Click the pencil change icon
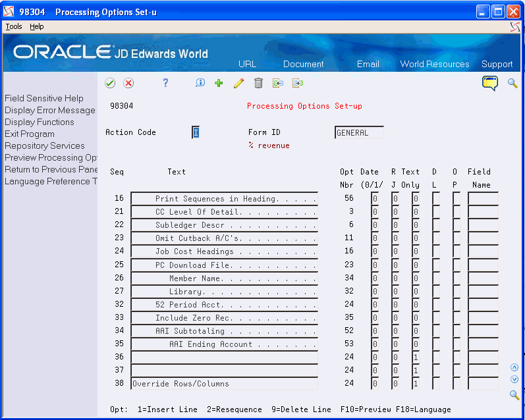Screen dimensions: 525x420 [x=238, y=83]
